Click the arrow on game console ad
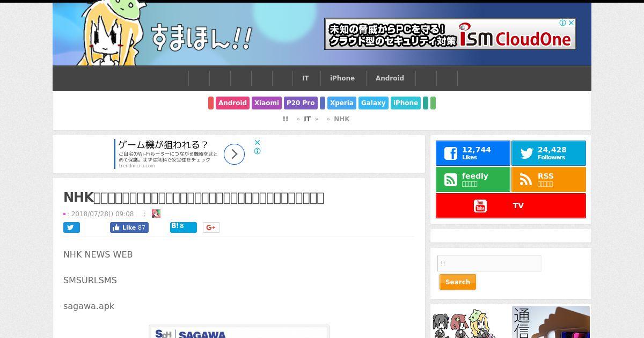Image resolution: width=644 pixels, height=338 pixels. click(234, 155)
